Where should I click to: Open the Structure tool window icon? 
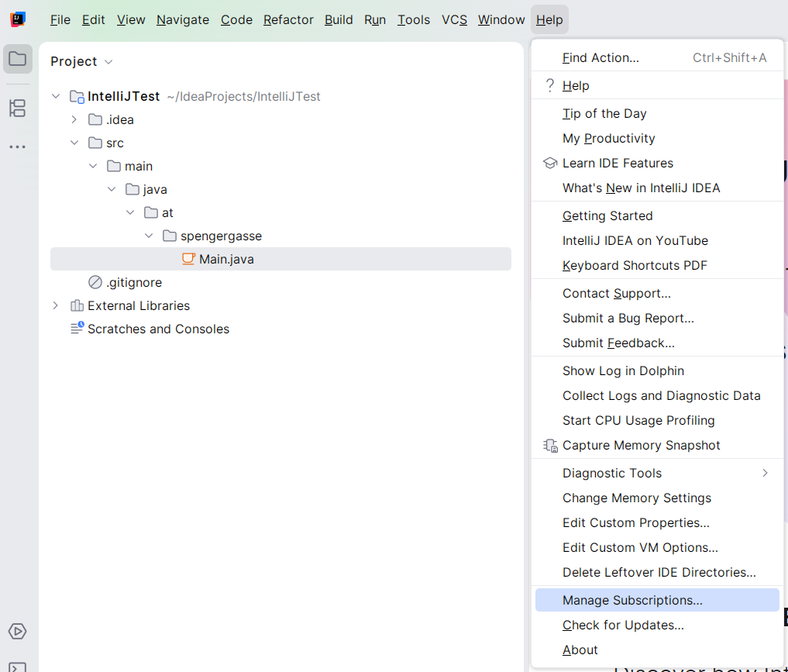point(18,108)
